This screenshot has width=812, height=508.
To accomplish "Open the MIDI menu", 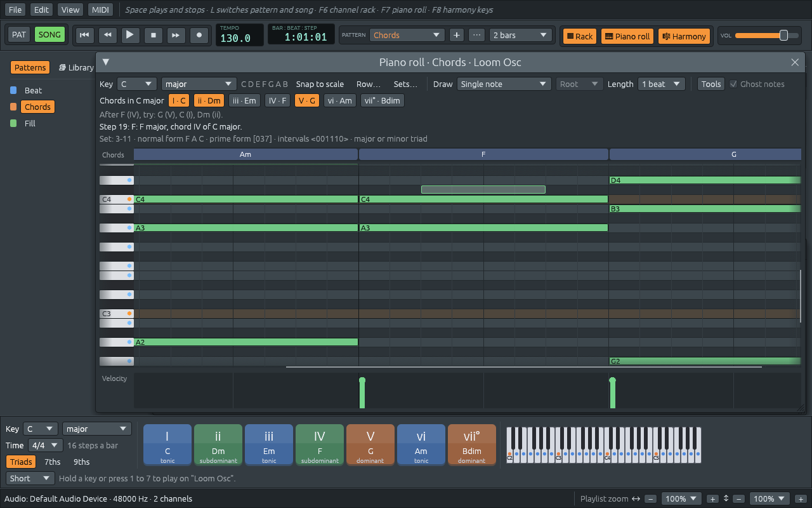I will click(x=100, y=10).
